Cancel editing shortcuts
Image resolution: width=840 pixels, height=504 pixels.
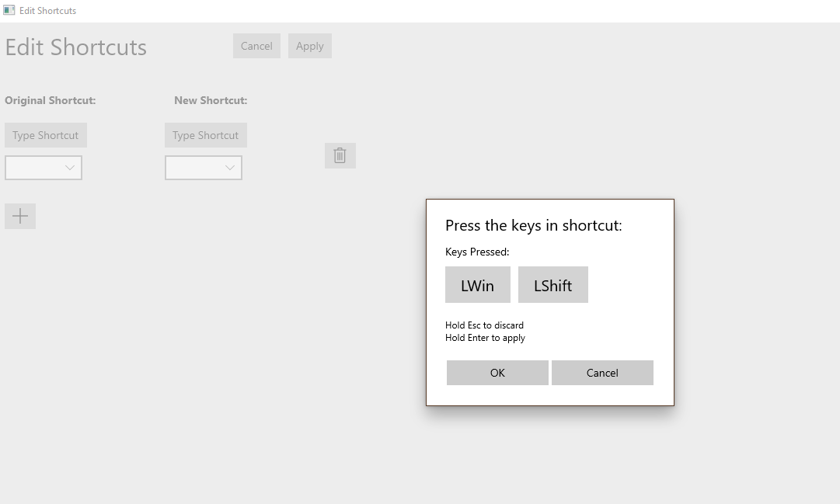pos(256,45)
